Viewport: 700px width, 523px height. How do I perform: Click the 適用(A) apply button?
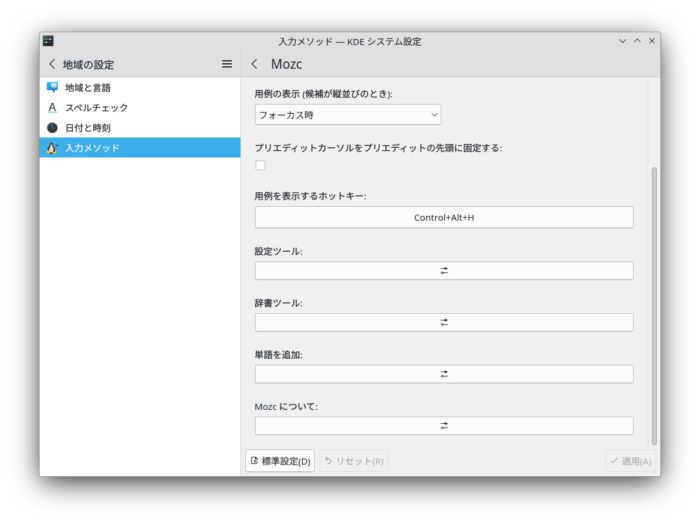(630, 461)
